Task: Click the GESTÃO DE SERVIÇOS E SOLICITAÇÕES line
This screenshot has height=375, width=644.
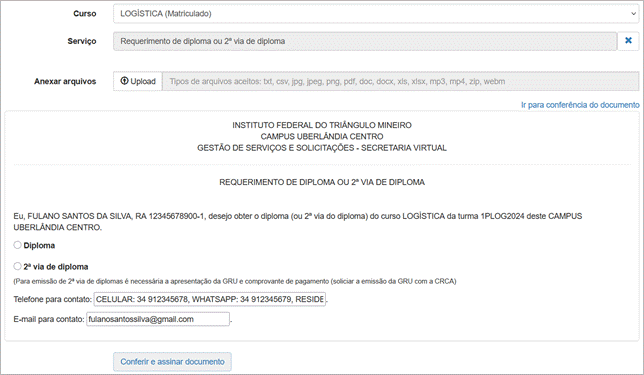Action: pyautogui.click(x=322, y=148)
